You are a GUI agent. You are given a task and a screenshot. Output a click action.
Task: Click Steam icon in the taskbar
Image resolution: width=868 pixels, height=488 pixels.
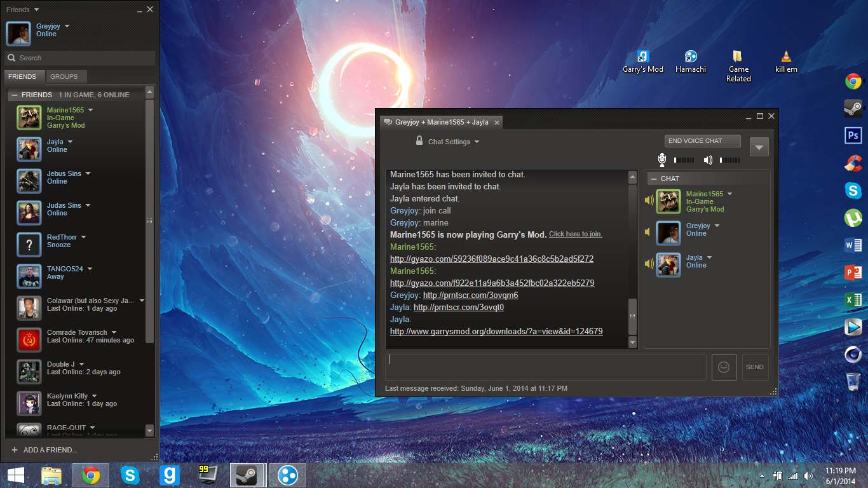247,475
